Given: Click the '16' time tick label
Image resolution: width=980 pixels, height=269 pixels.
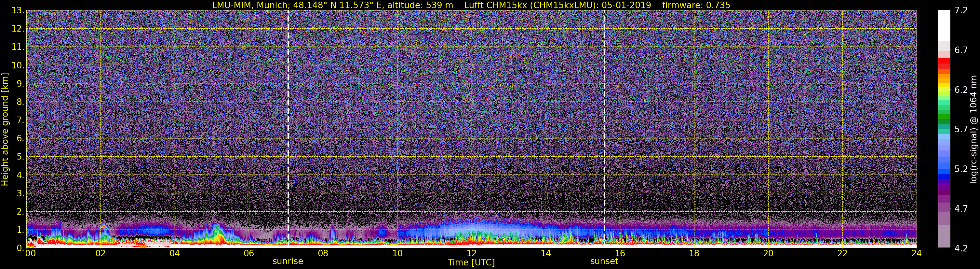Looking at the screenshot, I should click(620, 253).
